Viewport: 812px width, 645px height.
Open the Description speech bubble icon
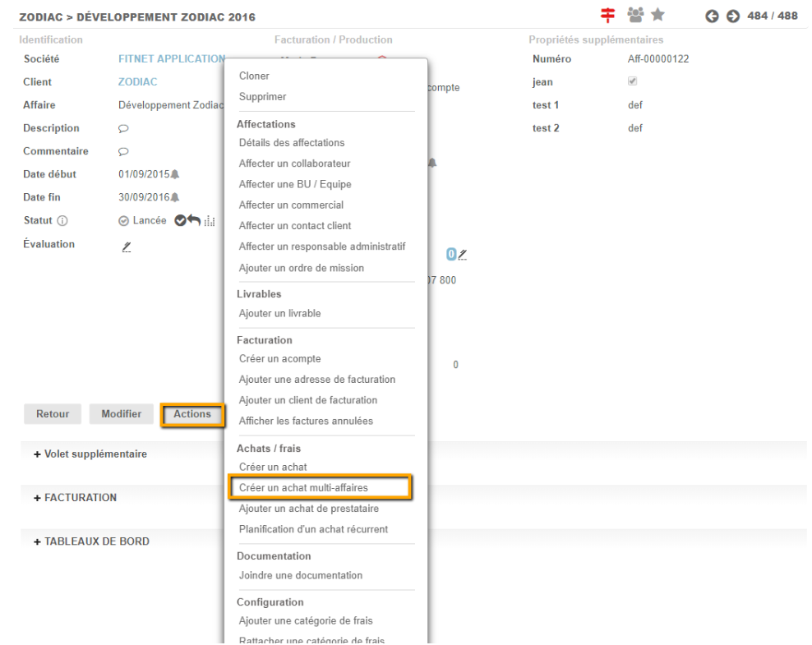coord(123,129)
